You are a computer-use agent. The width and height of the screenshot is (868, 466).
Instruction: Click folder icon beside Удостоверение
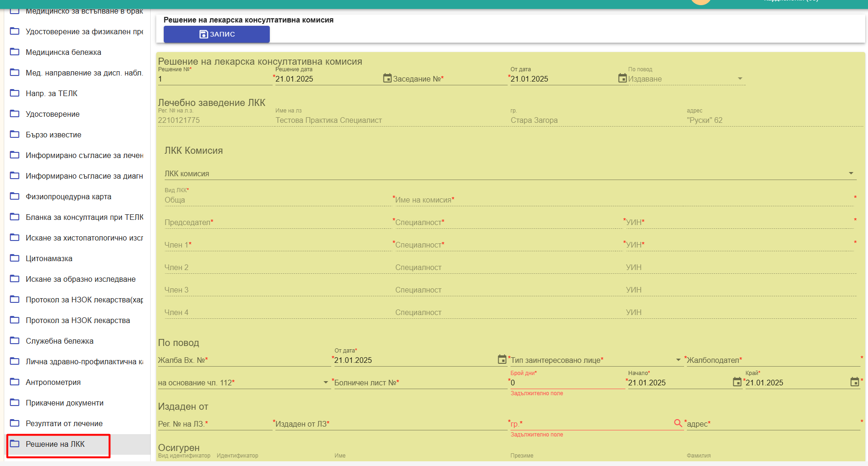pyautogui.click(x=15, y=113)
